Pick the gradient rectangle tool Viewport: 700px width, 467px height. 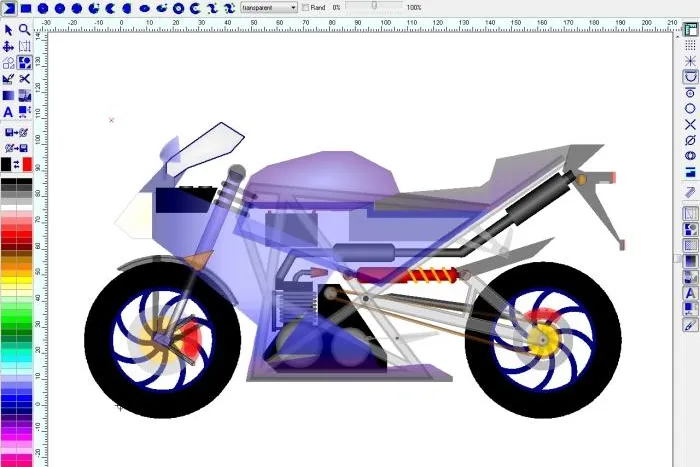[8, 96]
